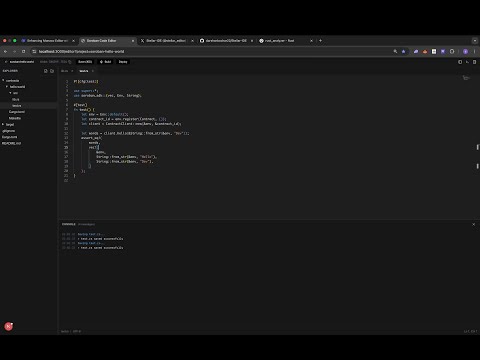Viewport: 480px width, 360px height.
Task: Click the message count beside CONSOLE
Action: pos(86,224)
